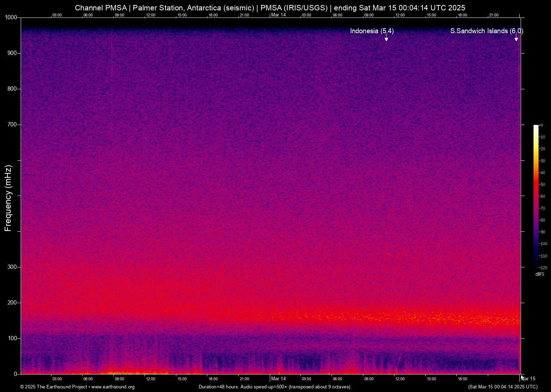Image resolution: width=551 pixels, height=392 pixels.
Task: Click the 900 frequency tick label
Action: click(x=12, y=53)
